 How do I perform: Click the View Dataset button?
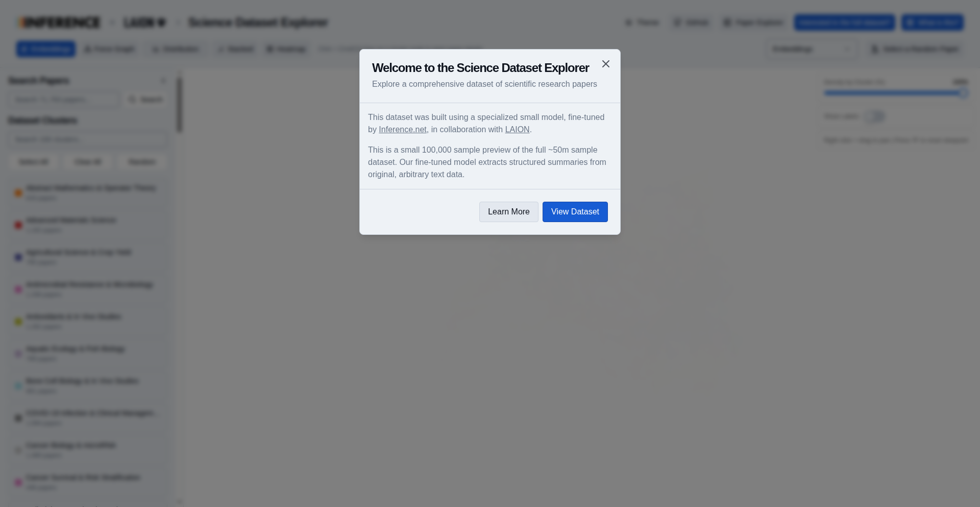pos(575,212)
